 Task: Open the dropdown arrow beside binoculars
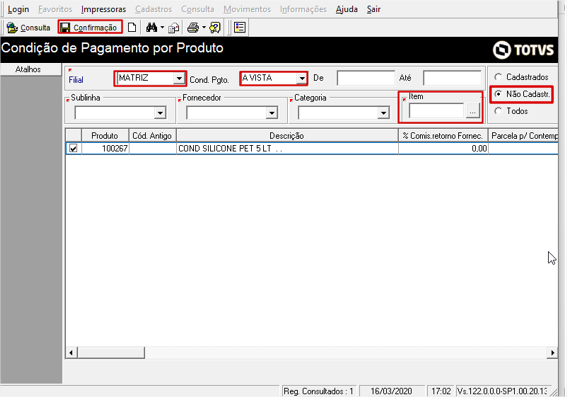click(162, 27)
